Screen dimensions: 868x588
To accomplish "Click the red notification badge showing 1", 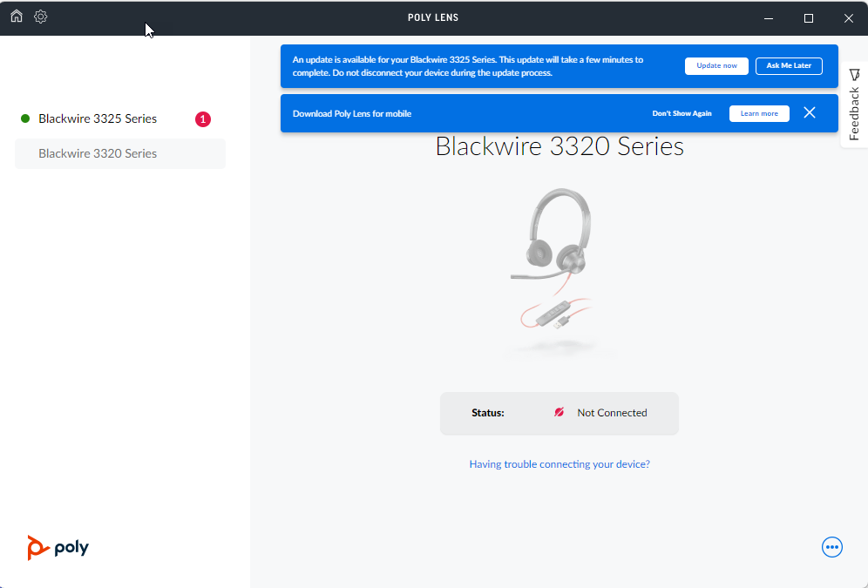I will pyautogui.click(x=203, y=119).
